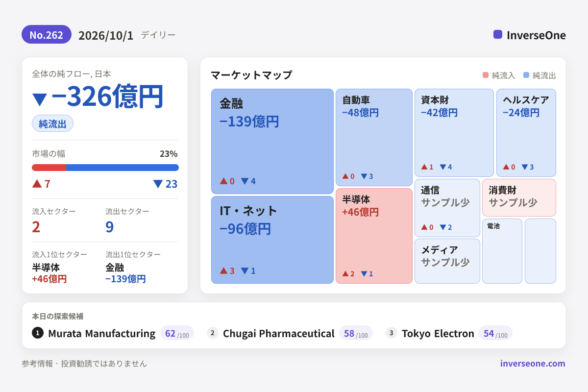Click rank 3 badge beside Tokyo Electron
The height and width of the screenshot is (392, 588).
392,333
